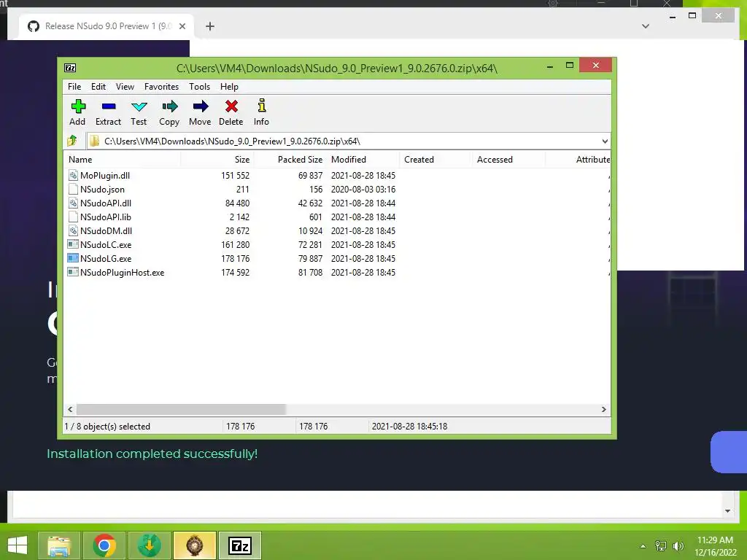Close the NSudo Chrome tab
The width and height of the screenshot is (747, 560).
coord(182,26)
